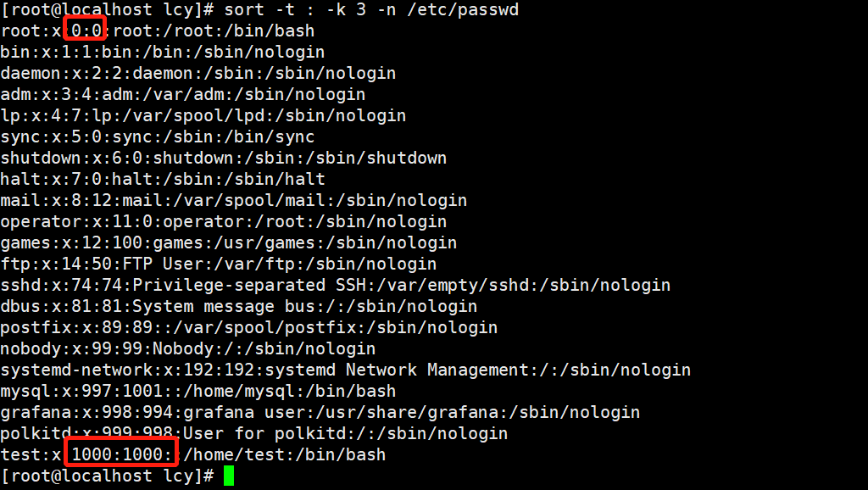This screenshot has height=490, width=868.
Task: Click the FTP User line
Action: click(x=218, y=264)
